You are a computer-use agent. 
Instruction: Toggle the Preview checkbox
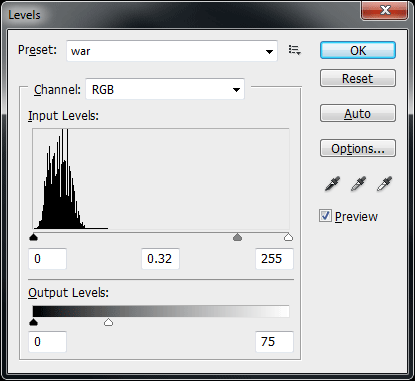pos(325,216)
